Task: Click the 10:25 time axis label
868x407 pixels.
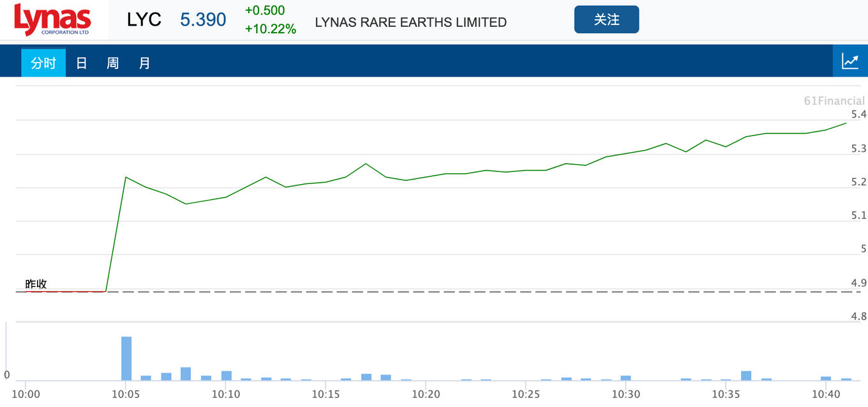Action: 526,394
